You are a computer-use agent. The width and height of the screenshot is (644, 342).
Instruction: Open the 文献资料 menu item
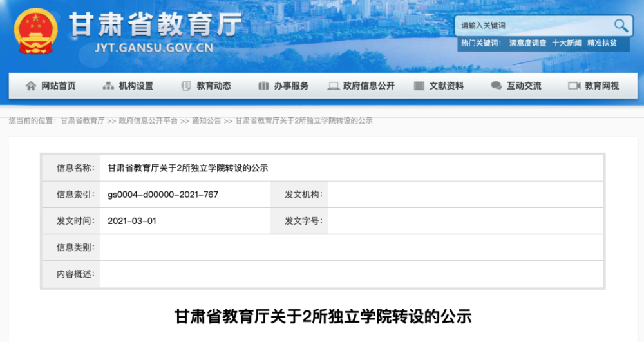[446, 86]
